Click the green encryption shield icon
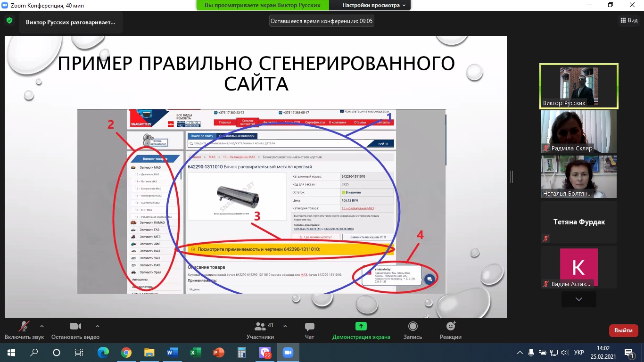The height and width of the screenshot is (362, 644). pos(9,21)
